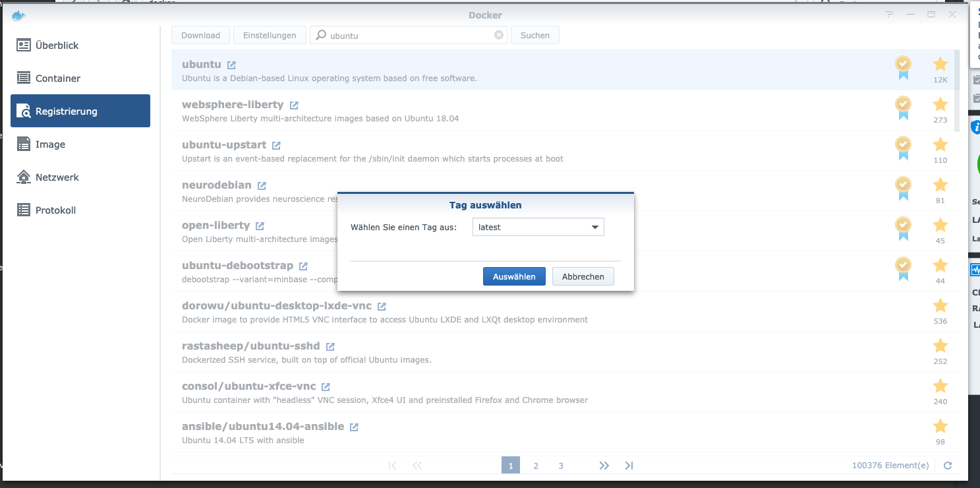The width and height of the screenshot is (980, 488).
Task: Select current page 1 in pagination
Action: pyautogui.click(x=511, y=466)
